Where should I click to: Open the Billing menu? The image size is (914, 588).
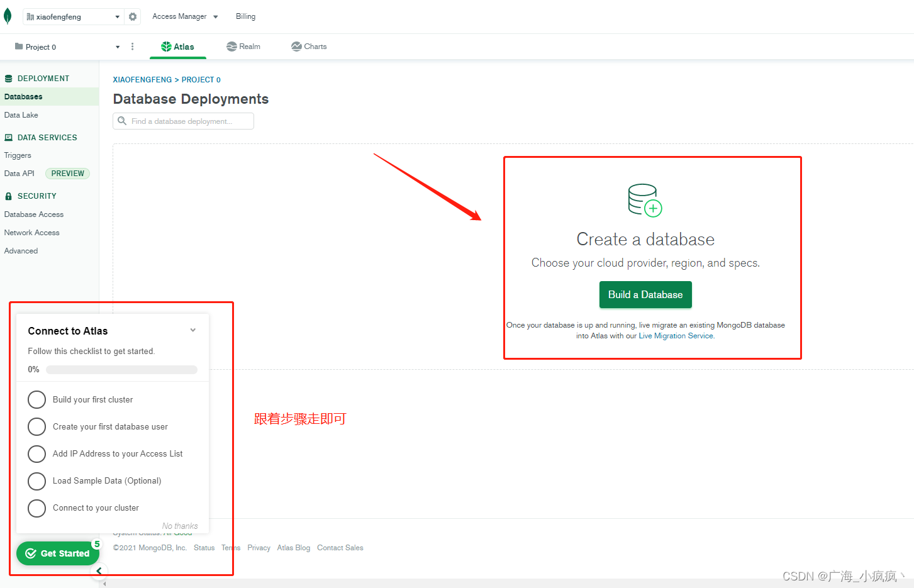pos(245,16)
